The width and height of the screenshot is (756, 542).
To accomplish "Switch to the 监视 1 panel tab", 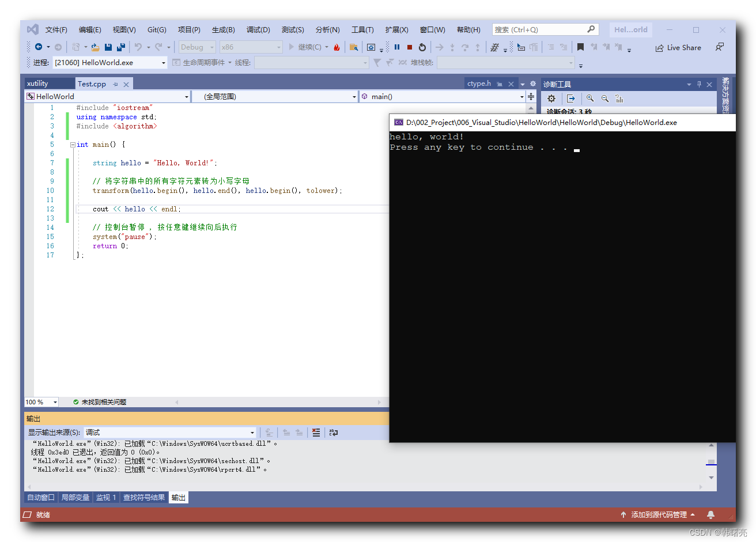I will pyautogui.click(x=106, y=497).
